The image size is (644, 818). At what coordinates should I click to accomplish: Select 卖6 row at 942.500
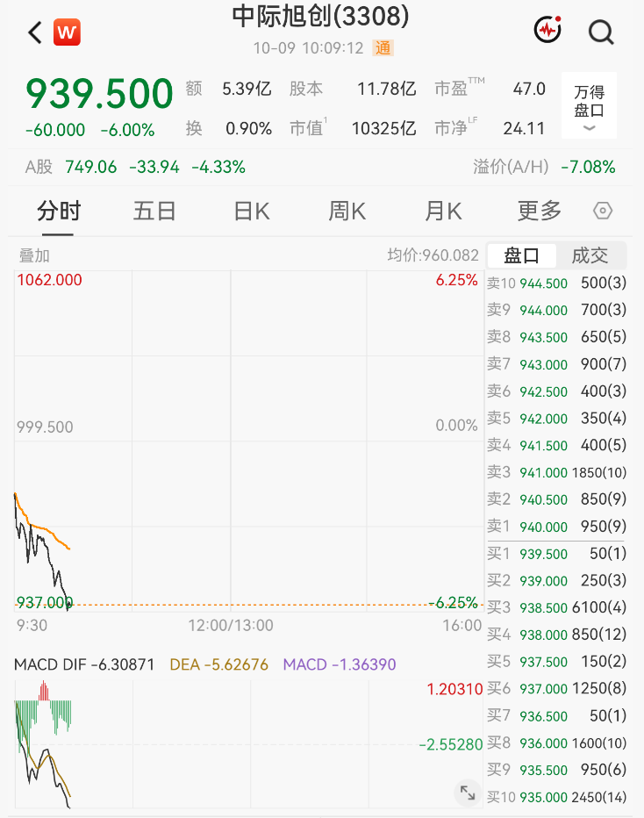tap(556, 391)
